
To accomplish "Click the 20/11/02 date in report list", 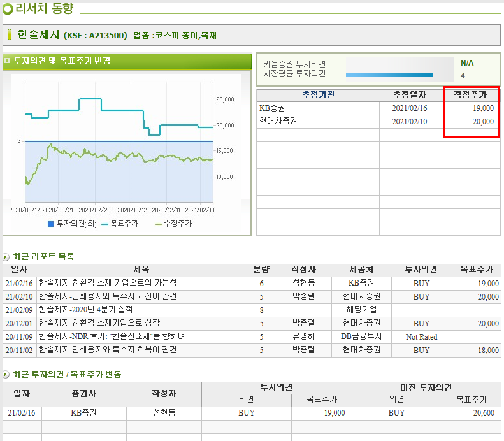I will [19, 351].
